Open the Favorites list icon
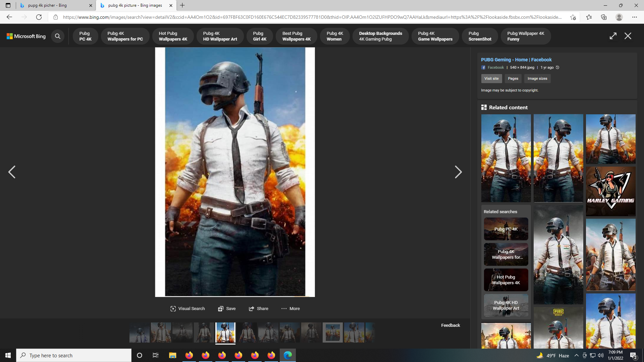 click(x=589, y=17)
